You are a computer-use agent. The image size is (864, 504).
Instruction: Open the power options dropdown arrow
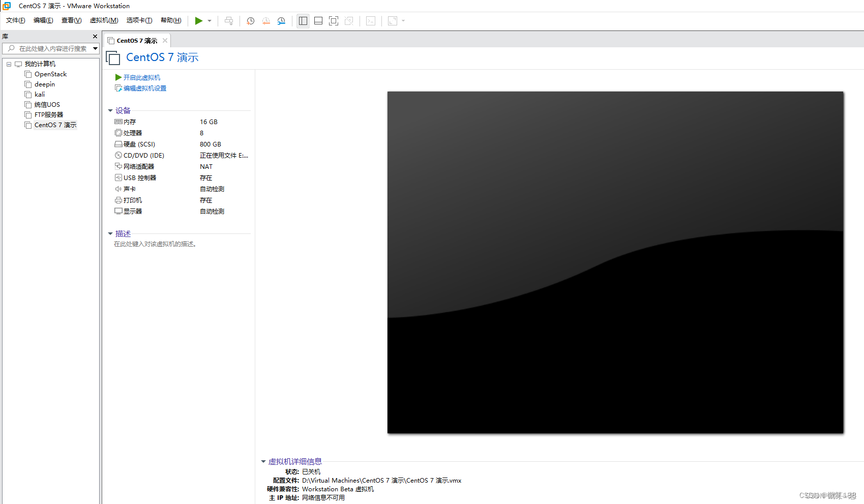210,21
